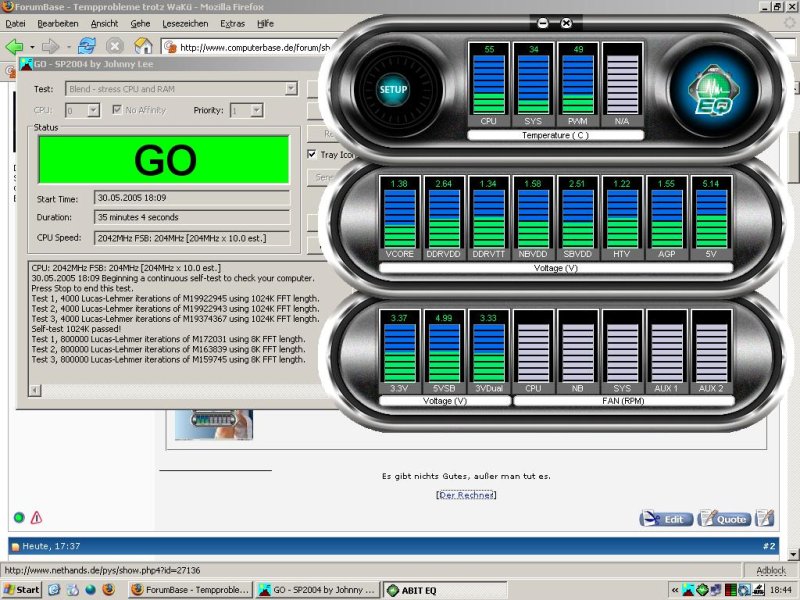The height and width of the screenshot is (600, 800).
Task: Click the globe icon in quick launch
Action: click(90, 590)
